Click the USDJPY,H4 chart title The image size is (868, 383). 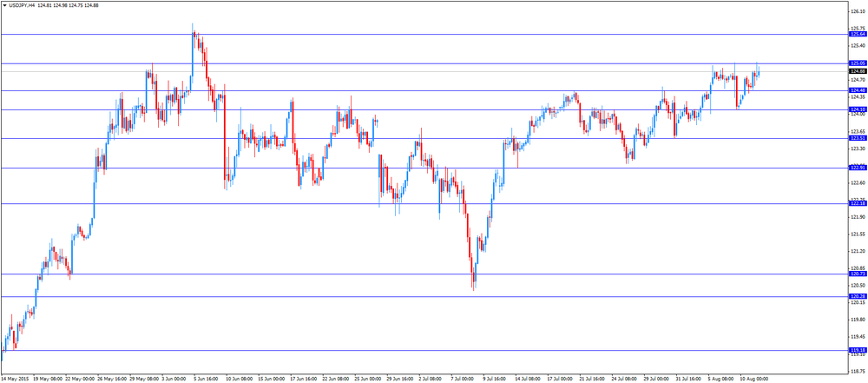click(x=23, y=3)
